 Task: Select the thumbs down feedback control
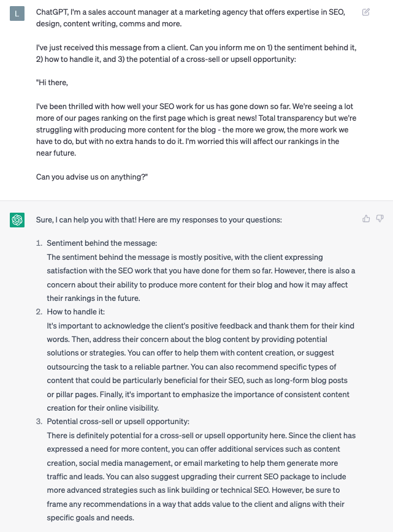(380, 218)
